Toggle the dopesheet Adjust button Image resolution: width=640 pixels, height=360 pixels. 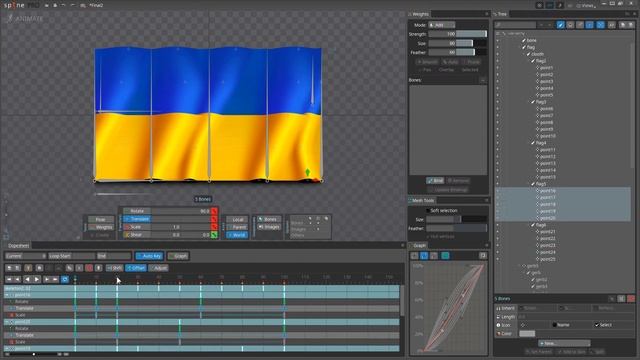pos(158,268)
